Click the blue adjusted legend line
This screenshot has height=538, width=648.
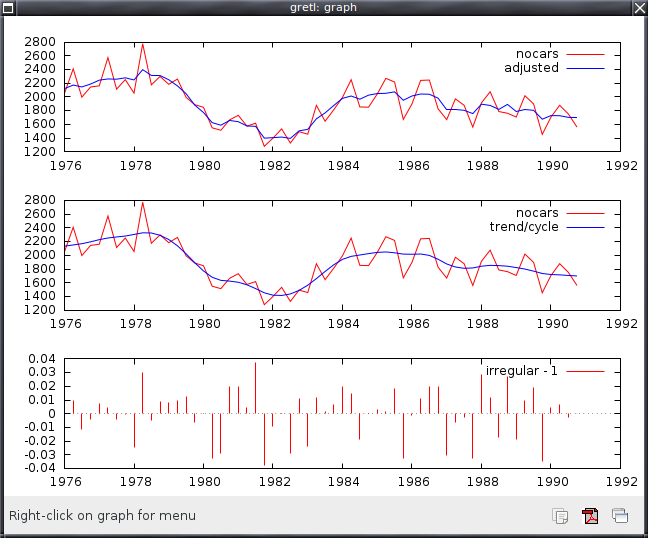[x=586, y=67]
